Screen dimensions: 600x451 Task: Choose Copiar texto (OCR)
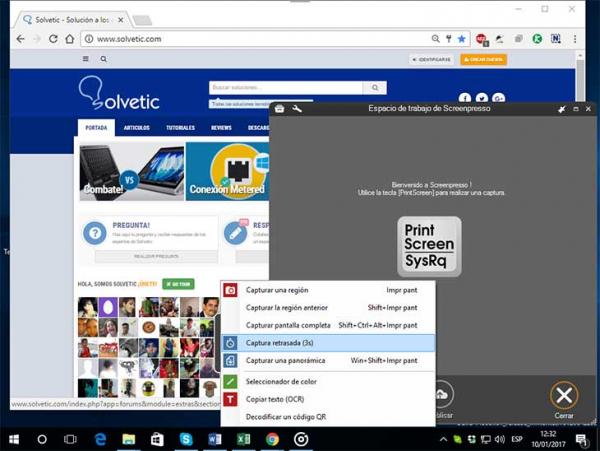pos(328,399)
